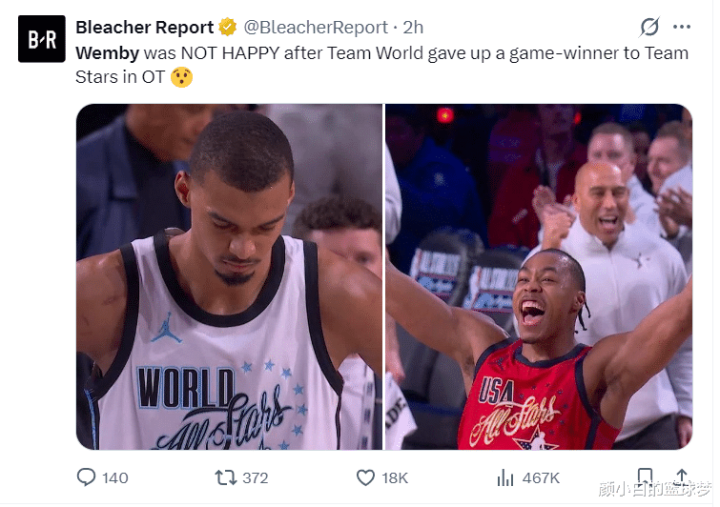Click the 372 reposts count
This screenshot has width=720, height=507.
255,478
